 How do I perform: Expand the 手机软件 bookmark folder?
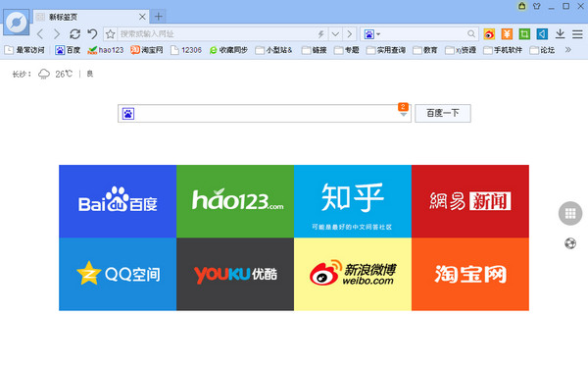503,50
